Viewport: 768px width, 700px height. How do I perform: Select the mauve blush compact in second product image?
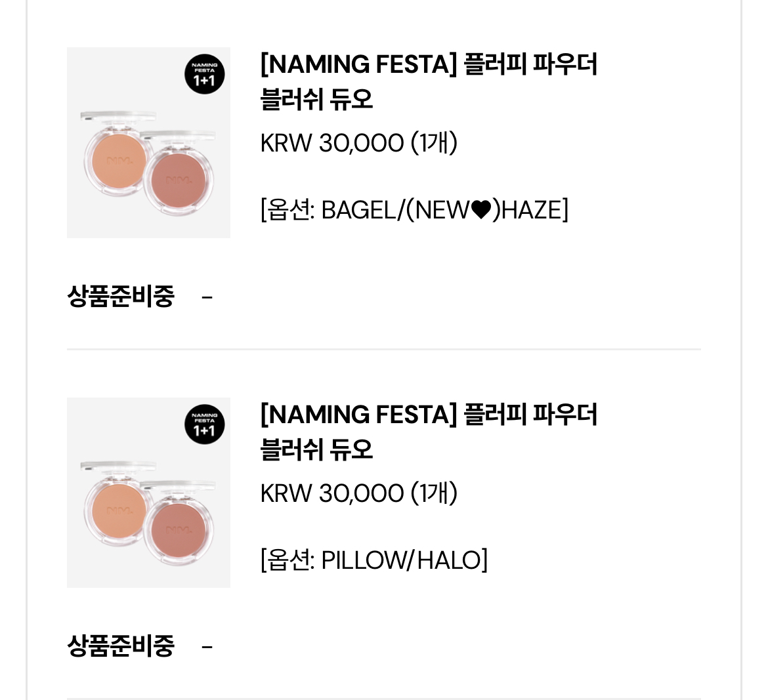tap(180, 529)
